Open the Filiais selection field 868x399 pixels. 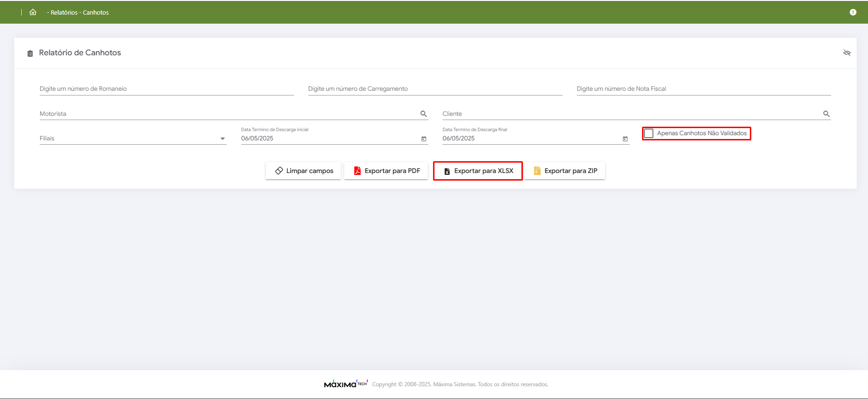128,139
